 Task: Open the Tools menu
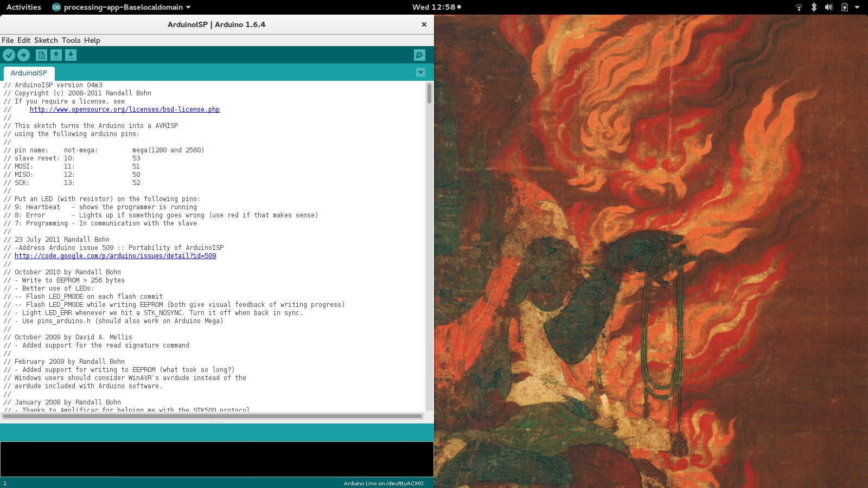(x=71, y=40)
